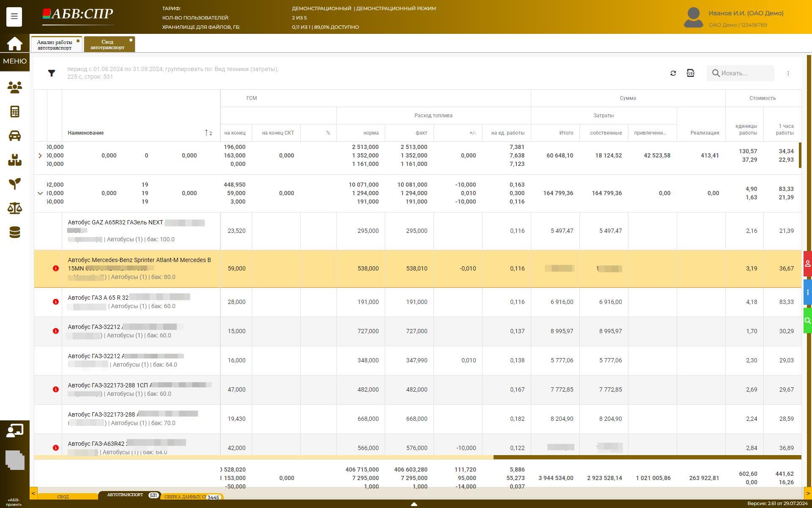This screenshot has height=508, width=812.
Task: Click the blue side panel dots button
Action: (807, 292)
